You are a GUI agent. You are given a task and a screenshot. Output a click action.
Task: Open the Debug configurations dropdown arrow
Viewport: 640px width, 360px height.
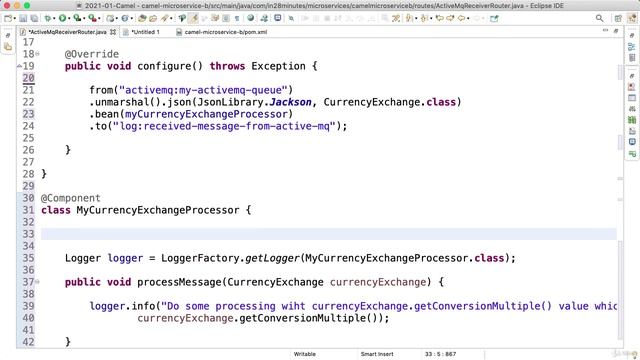pos(54,18)
